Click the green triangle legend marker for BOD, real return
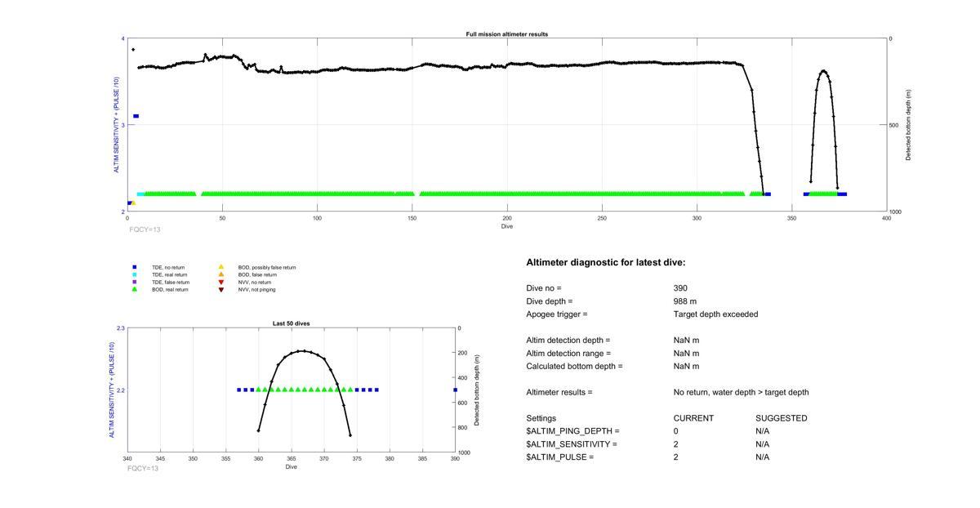 pyautogui.click(x=134, y=289)
